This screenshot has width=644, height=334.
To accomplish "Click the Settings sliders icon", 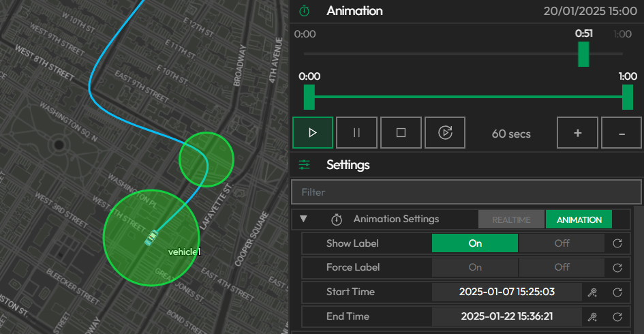I will 305,165.
